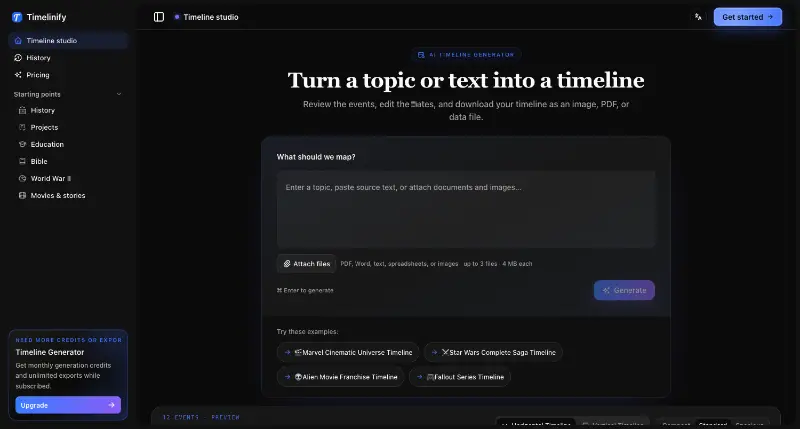
Task: Click the Movies & stories film icon
Action: pos(22,195)
